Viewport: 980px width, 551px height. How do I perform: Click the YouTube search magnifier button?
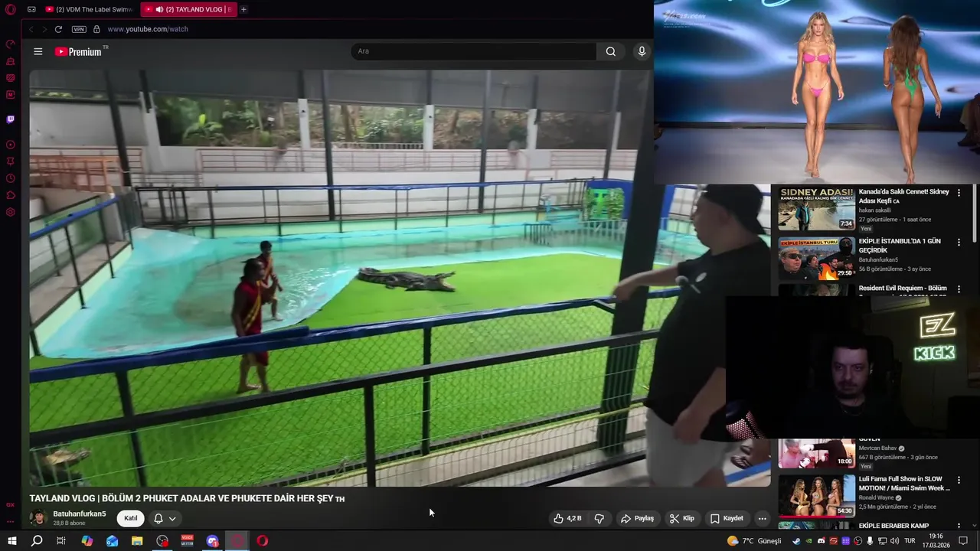tap(610, 51)
